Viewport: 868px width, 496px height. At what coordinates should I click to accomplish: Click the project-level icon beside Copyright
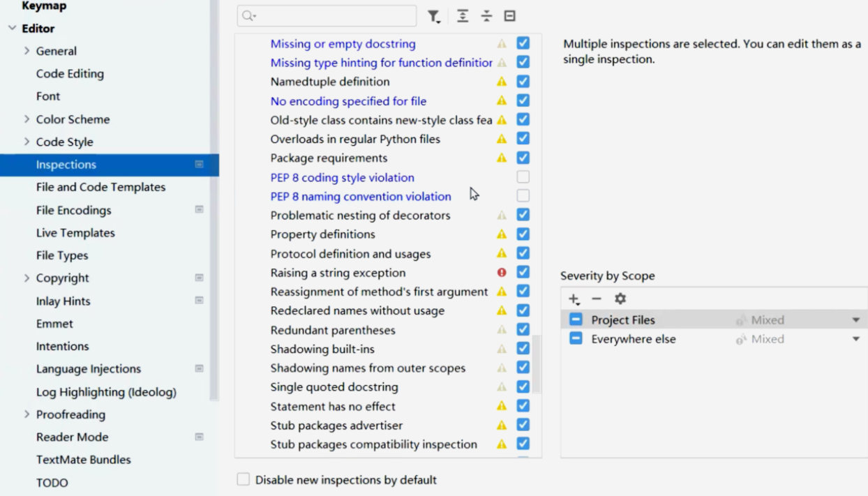199,278
